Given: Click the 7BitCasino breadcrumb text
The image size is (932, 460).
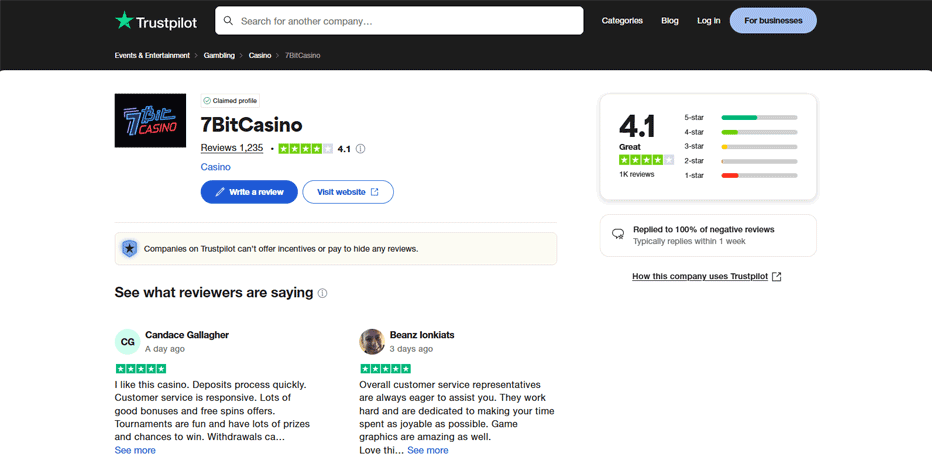Looking at the screenshot, I should (303, 55).
